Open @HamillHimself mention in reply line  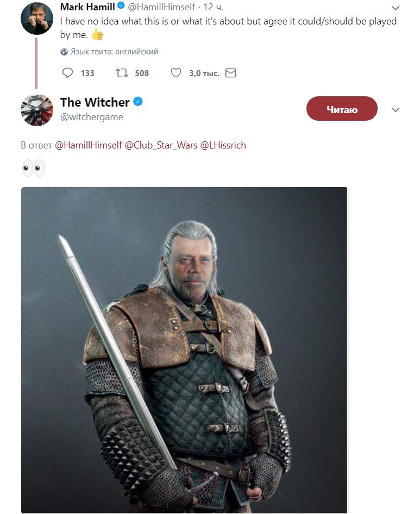(x=89, y=146)
